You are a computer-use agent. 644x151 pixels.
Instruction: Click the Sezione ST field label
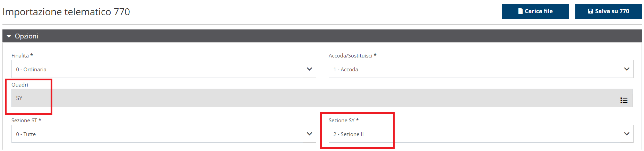point(24,120)
